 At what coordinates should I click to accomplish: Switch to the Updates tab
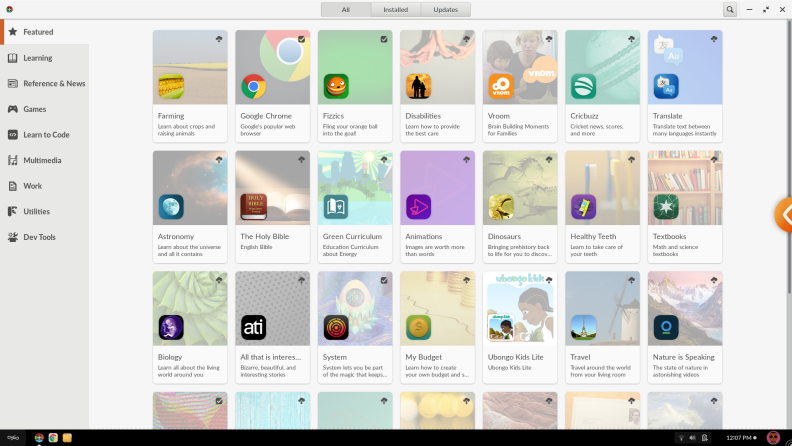(446, 10)
